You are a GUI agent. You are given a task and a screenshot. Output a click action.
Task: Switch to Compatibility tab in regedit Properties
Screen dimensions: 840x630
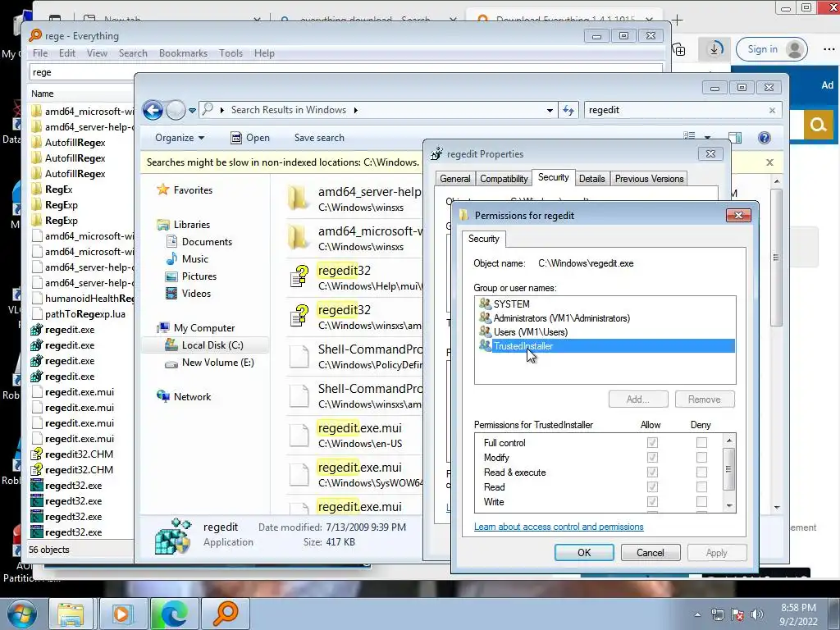point(504,178)
